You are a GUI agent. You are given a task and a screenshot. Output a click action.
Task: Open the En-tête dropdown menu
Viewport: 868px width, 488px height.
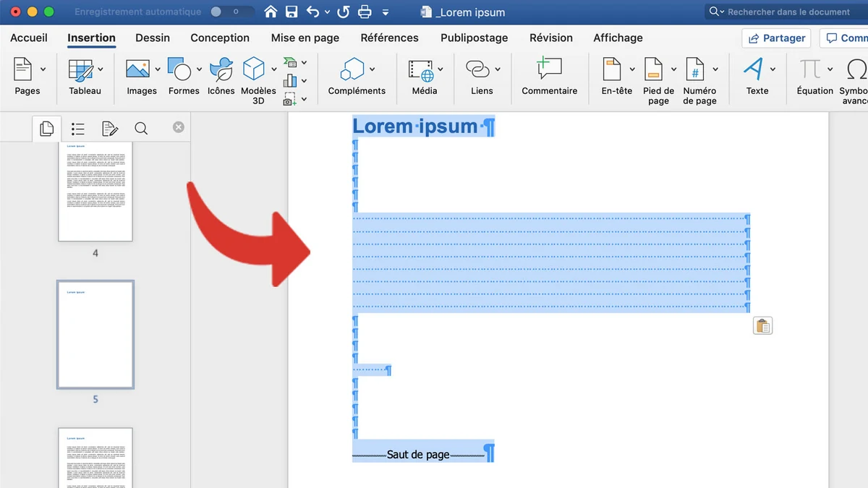pyautogui.click(x=631, y=69)
